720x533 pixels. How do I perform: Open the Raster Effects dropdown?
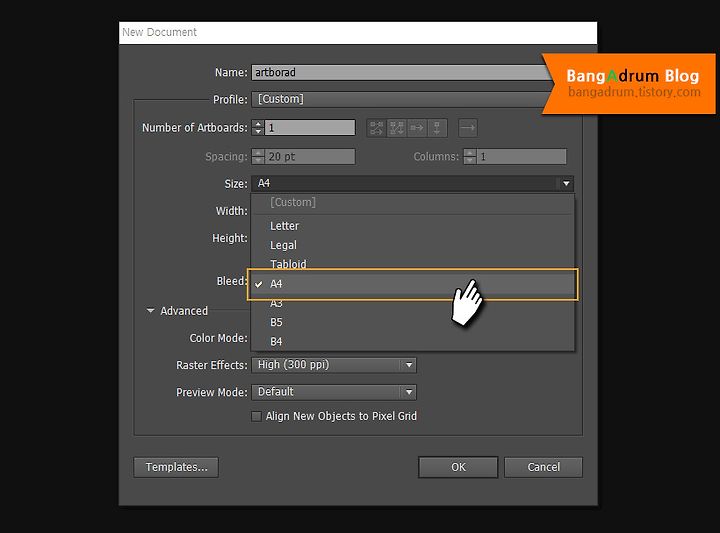334,365
